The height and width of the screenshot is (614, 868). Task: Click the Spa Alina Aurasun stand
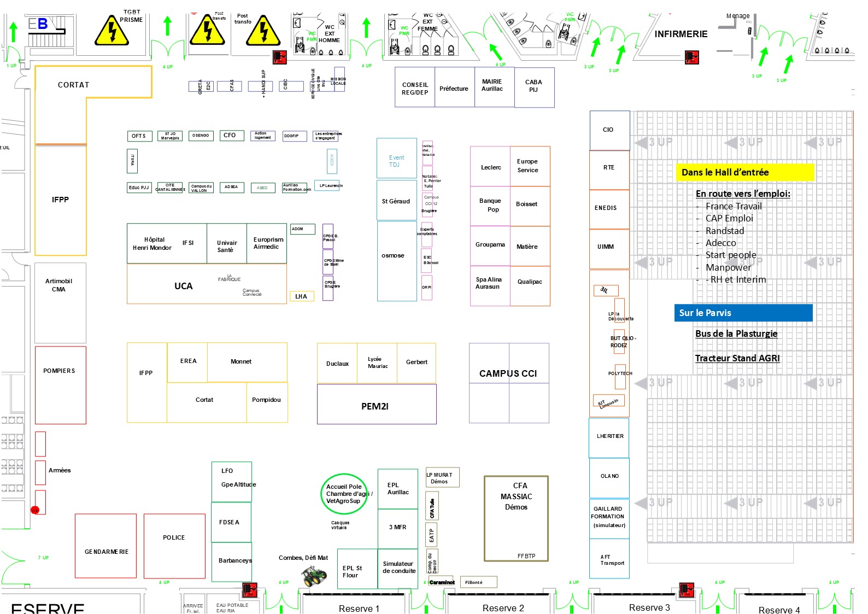pos(490,285)
